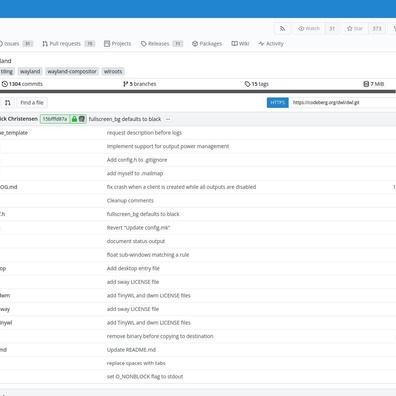Open commit remove binary before copying to destination

coord(160,336)
